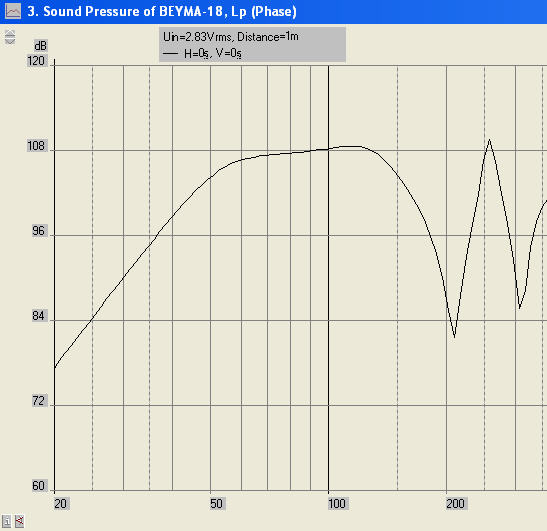The height and width of the screenshot is (531, 547).
Task: Click the 200 Hz frequency axis label
Action: [x=455, y=504]
